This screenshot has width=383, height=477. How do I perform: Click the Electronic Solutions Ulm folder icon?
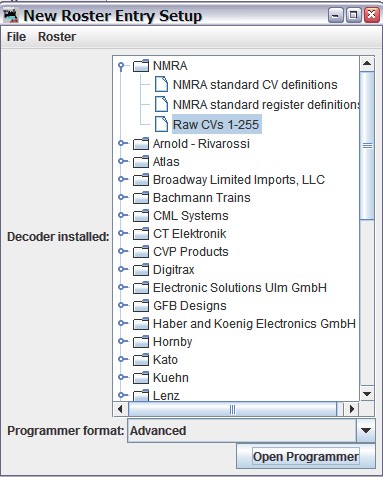tap(141, 288)
